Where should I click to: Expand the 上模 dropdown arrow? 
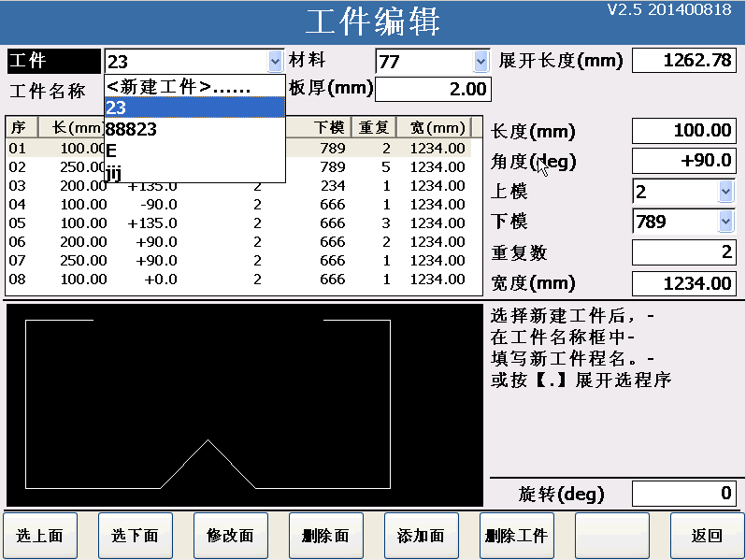point(725,192)
